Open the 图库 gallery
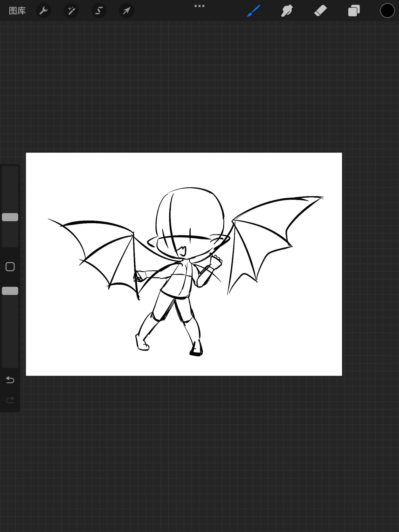Viewport: 399px width, 532px height. [17, 11]
